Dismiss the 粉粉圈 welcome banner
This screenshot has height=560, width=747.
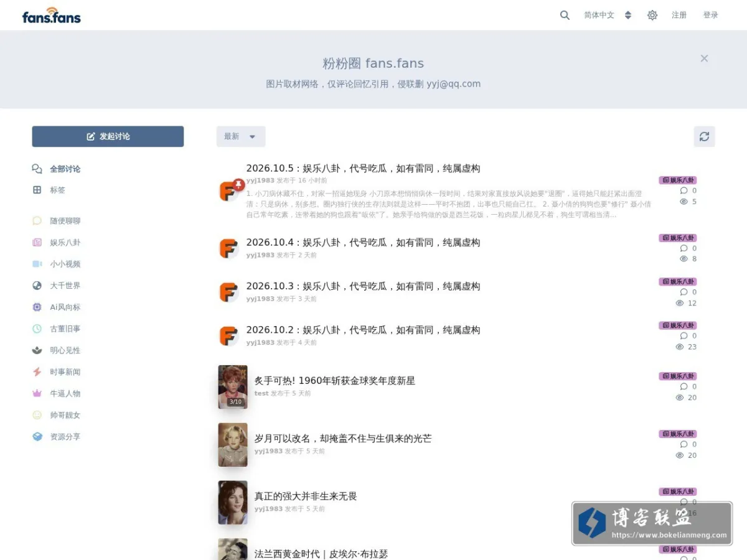(704, 58)
